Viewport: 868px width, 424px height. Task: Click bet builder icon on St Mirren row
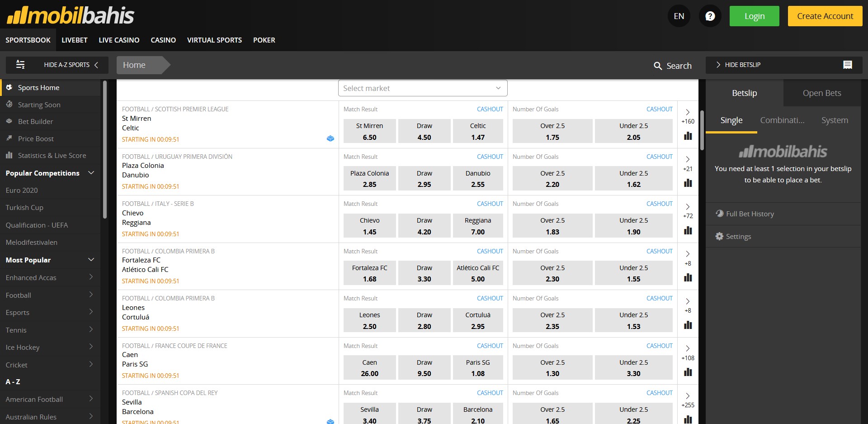[330, 138]
